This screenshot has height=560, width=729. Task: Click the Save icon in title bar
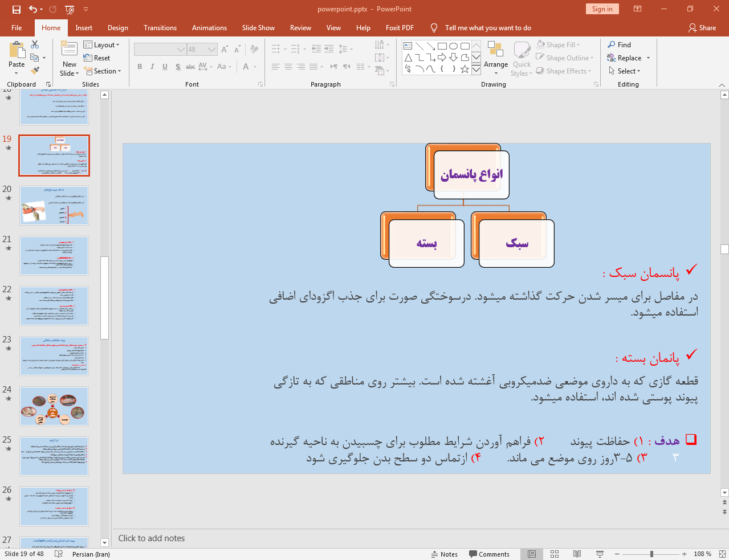click(17, 9)
